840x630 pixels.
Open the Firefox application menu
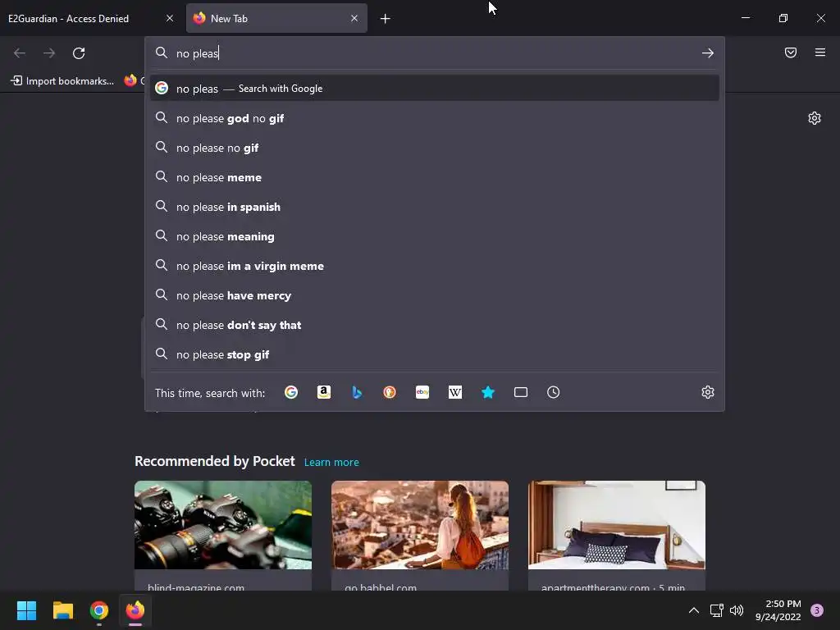820,52
